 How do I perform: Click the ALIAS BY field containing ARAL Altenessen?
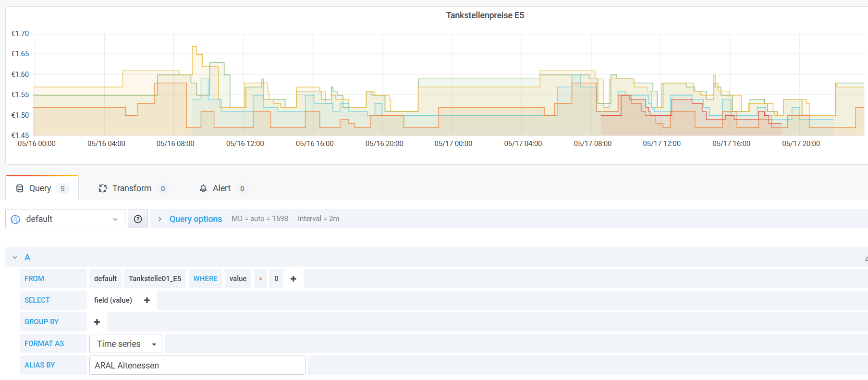(x=197, y=365)
